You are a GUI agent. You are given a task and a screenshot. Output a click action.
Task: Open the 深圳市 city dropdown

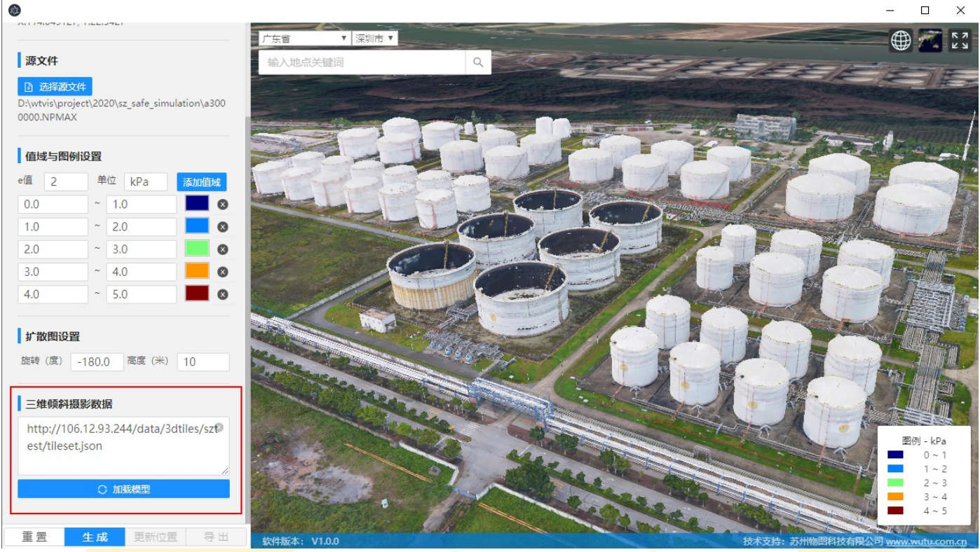[375, 39]
